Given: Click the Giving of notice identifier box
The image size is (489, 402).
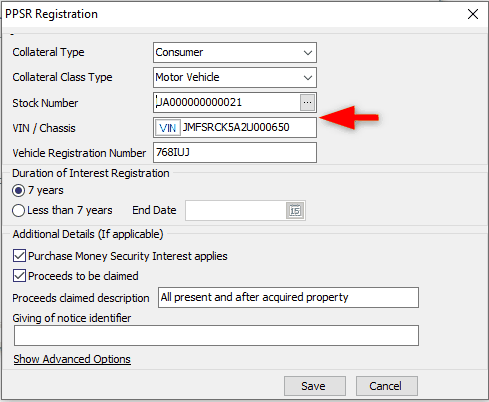Looking at the screenshot, I should point(216,335).
